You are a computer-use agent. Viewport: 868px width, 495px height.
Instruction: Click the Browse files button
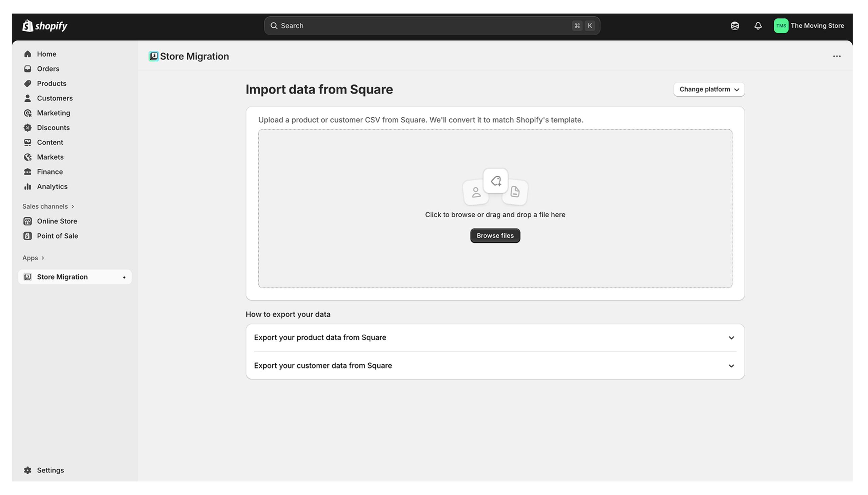click(495, 236)
